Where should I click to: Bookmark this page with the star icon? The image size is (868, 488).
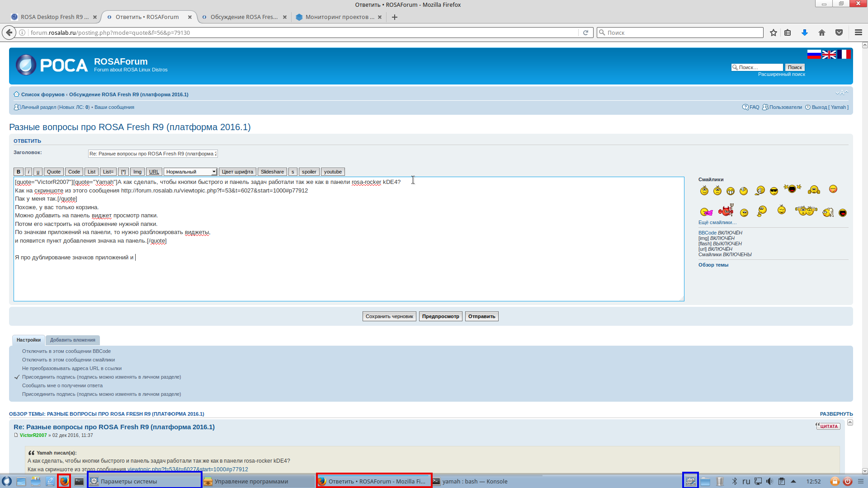click(x=774, y=33)
